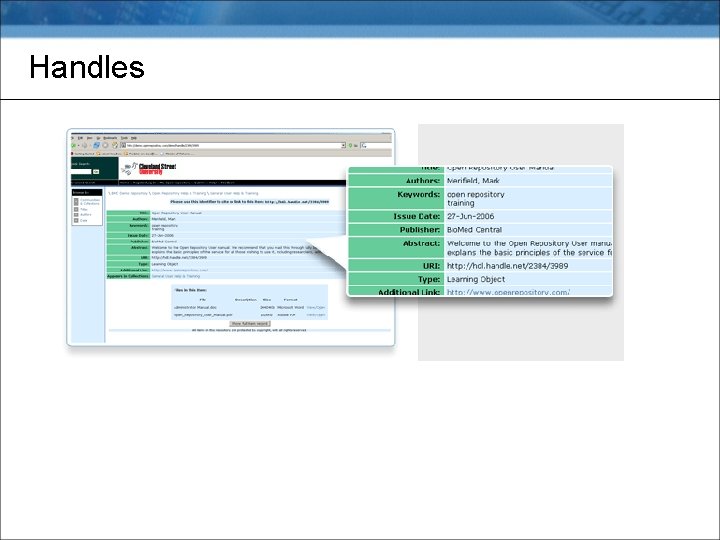
Task: Click the openrepository.com Additional Link
Action: pos(508,292)
